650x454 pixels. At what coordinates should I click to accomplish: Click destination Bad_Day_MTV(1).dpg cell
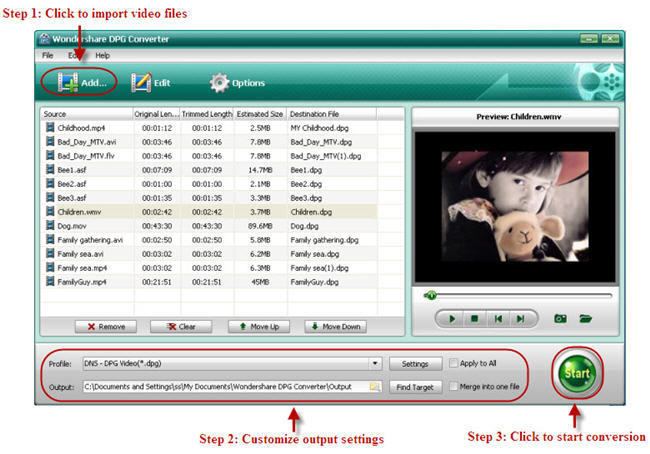tap(325, 156)
